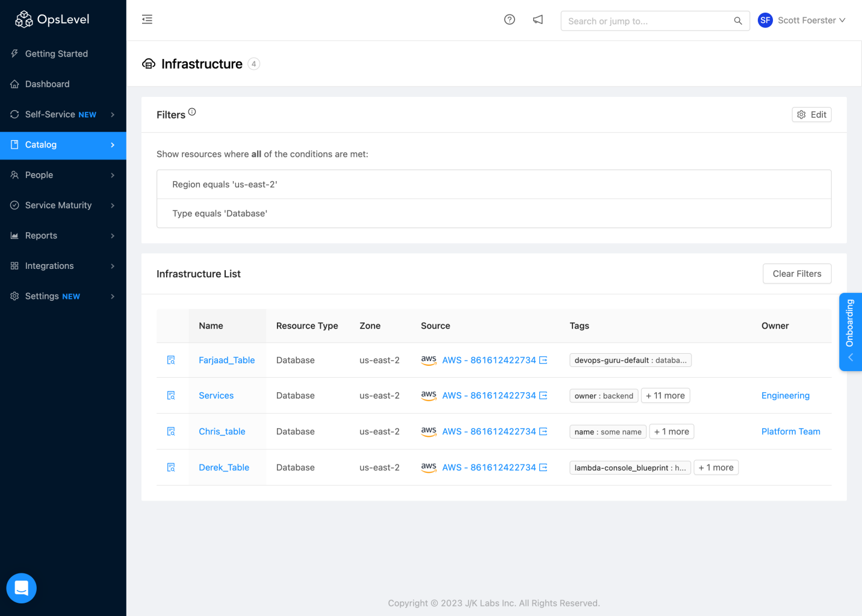
Task: Open the Services resource link
Action: 216,395
